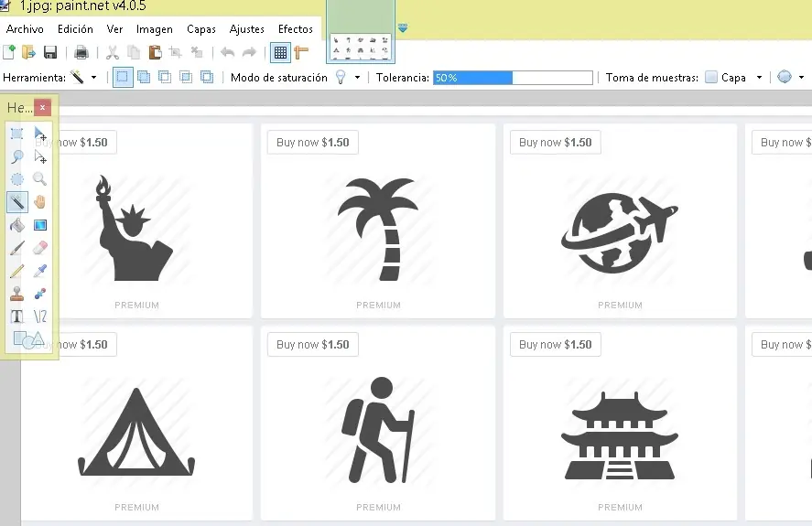Click the Open file folder icon
812x526 pixels.
click(28, 52)
